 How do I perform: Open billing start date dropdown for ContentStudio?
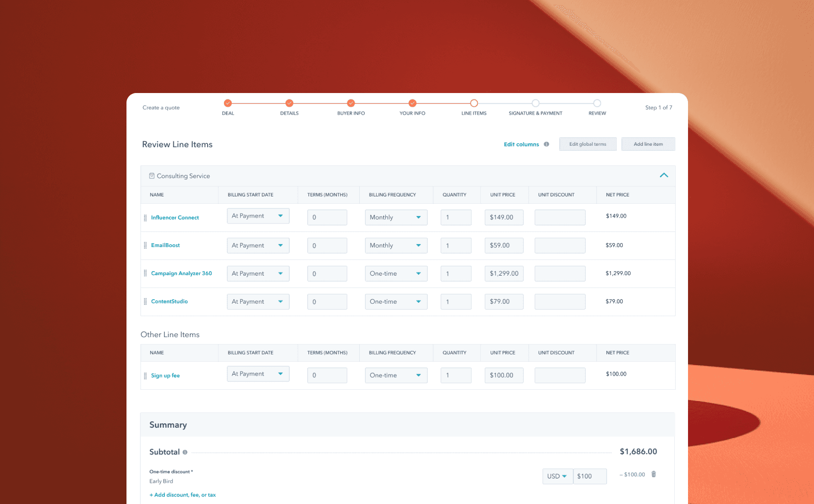[x=258, y=301]
